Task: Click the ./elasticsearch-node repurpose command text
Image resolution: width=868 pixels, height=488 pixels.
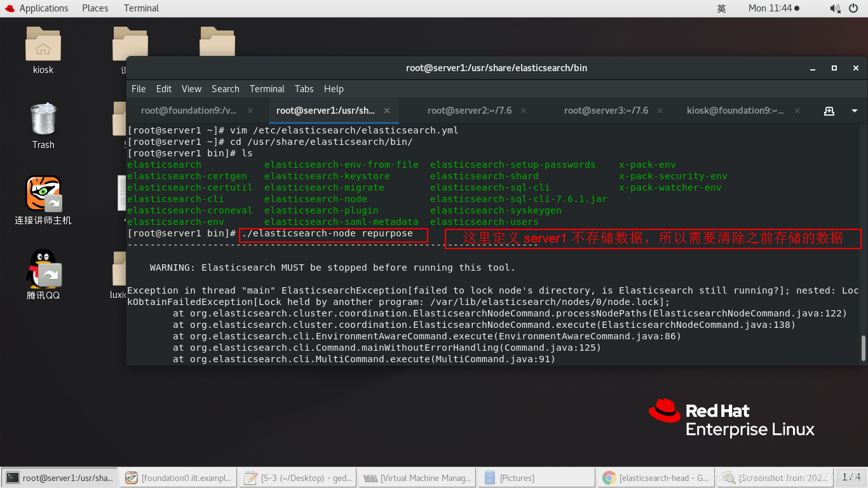Action: point(327,233)
